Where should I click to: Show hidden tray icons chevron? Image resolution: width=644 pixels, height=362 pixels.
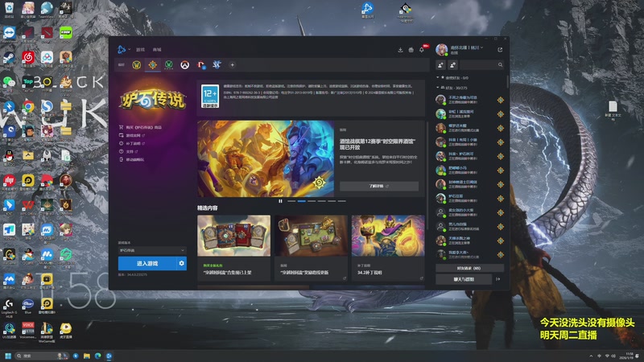coord(591,356)
